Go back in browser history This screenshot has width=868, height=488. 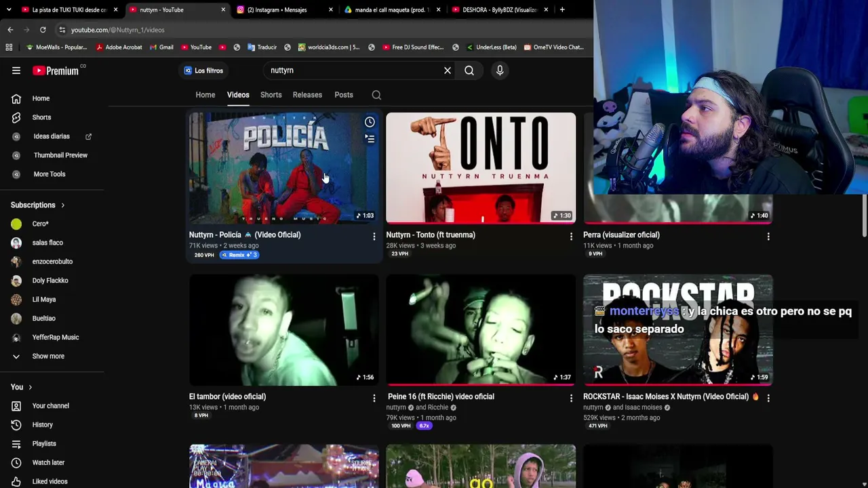pyautogui.click(x=10, y=30)
